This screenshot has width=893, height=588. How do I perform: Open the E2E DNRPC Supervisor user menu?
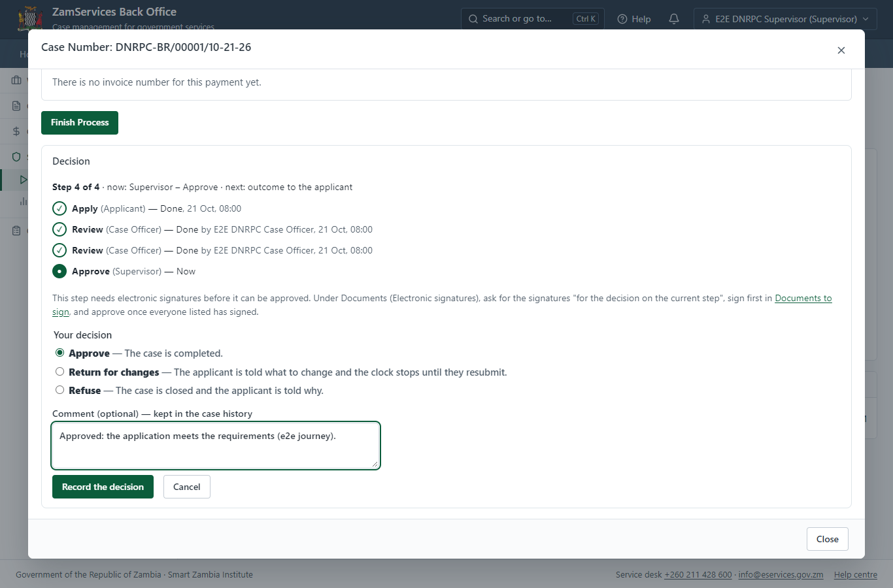(x=785, y=19)
